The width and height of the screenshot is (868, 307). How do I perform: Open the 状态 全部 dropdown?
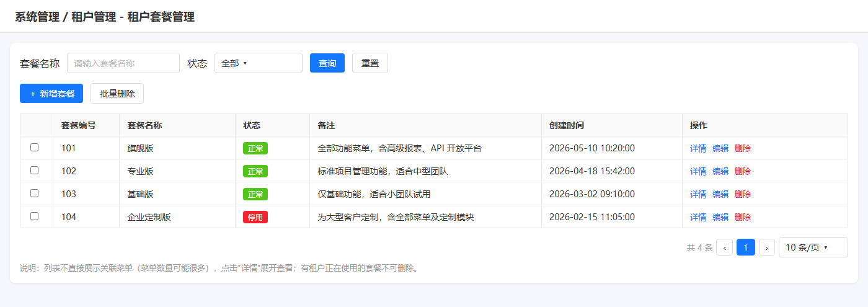click(259, 63)
